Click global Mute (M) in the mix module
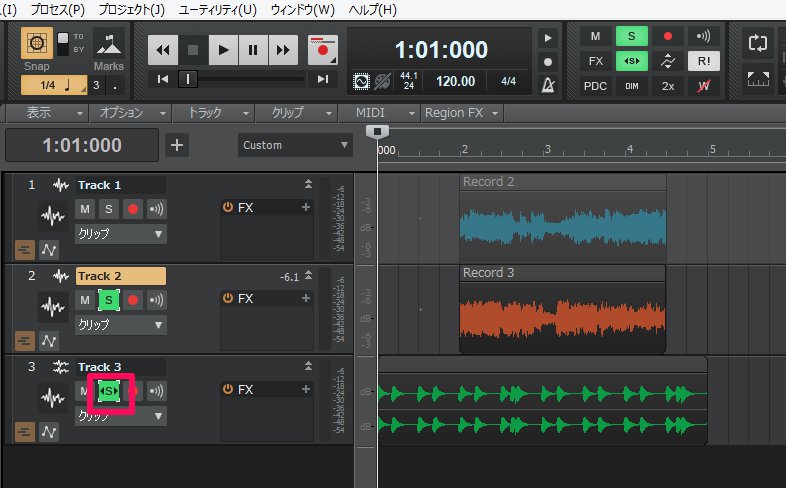 coord(596,36)
